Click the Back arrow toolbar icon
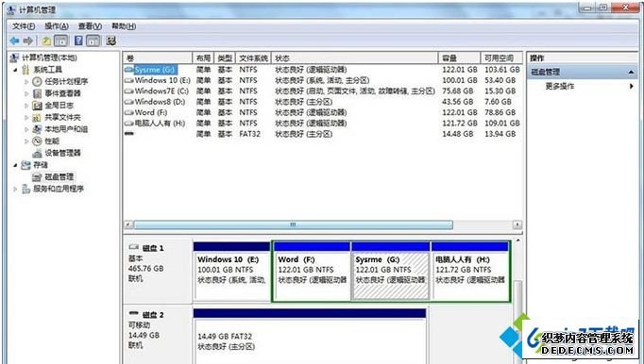 (15, 41)
